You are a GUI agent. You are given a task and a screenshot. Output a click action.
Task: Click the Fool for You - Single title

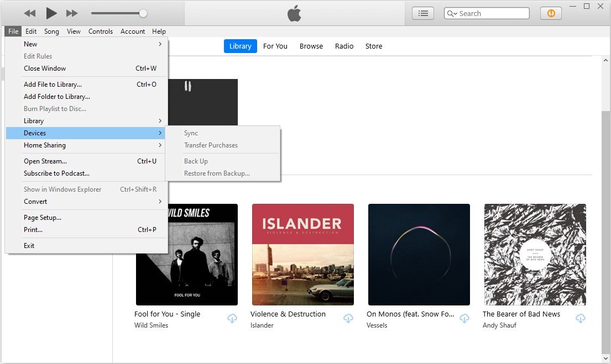point(167,314)
